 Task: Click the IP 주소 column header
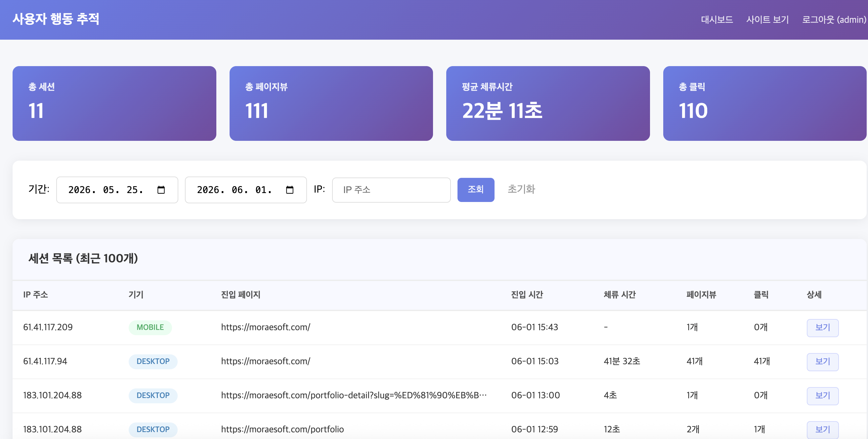pyautogui.click(x=35, y=295)
